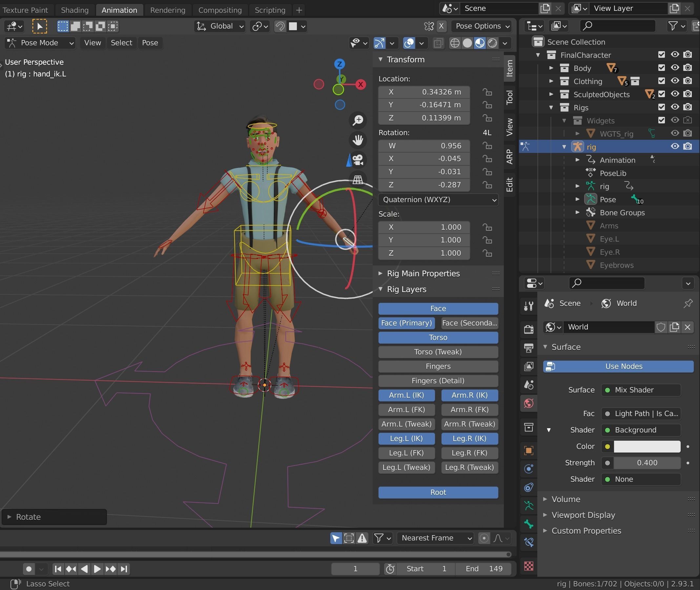700x590 pixels.
Task: Toggle Fingers rig layer button
Action: click(438, 366)
